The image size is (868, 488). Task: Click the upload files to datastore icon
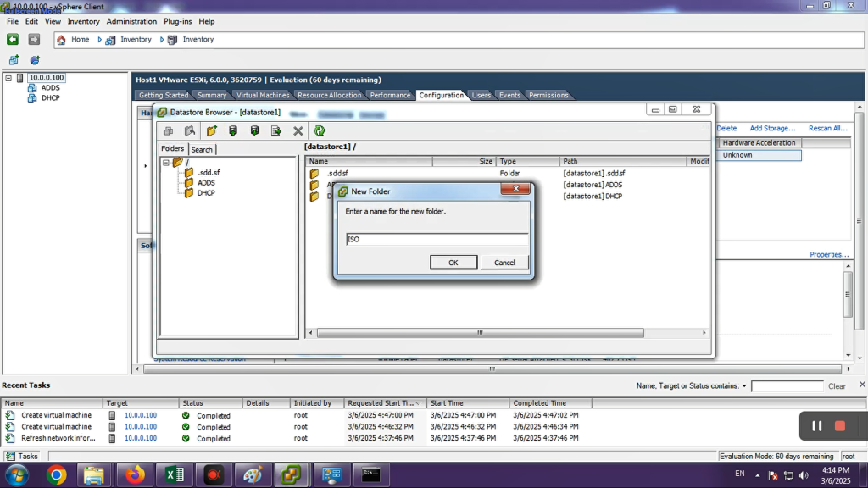tap(233, 131)
